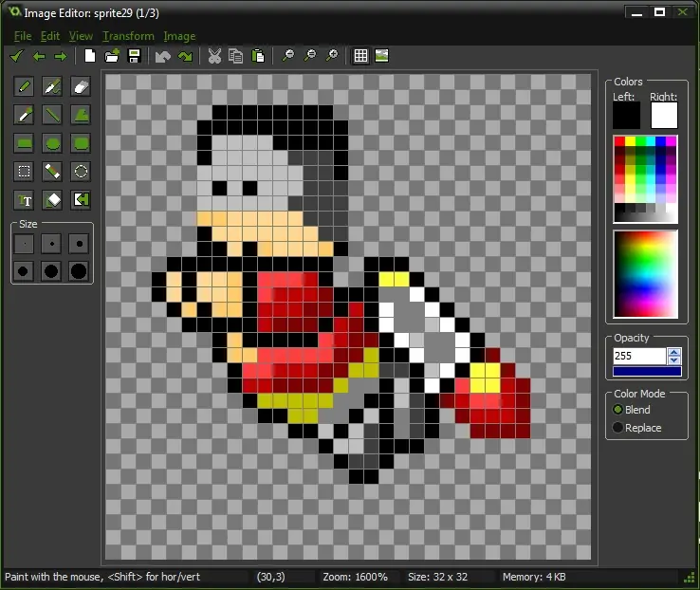The width and height of the screenshot is (700, 590).
Task: Open the View menu
Action: coord(81,36)
